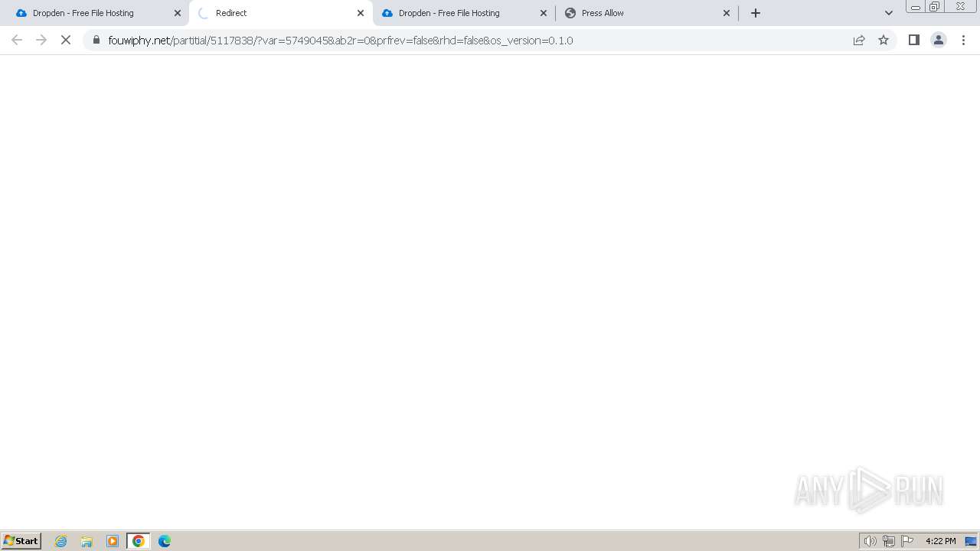Open the Chrome profile menu
The width and height of the screenshot is (980, 551).
(939, 40)
